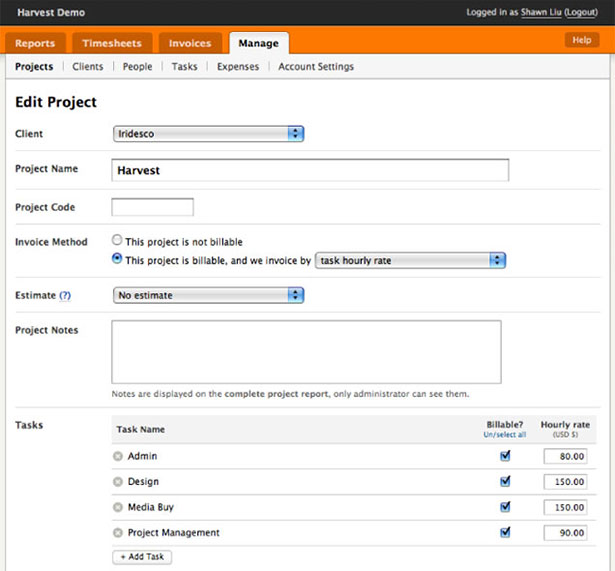Toggle billable checkbox for Admin task
Screen dimensions: 615x571
coord(505,456)
